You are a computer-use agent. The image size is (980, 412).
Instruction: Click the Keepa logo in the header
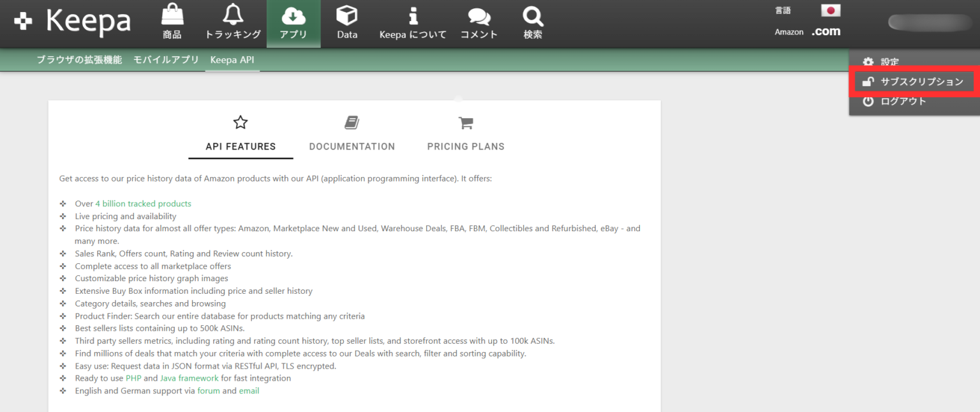click(72, 22)
